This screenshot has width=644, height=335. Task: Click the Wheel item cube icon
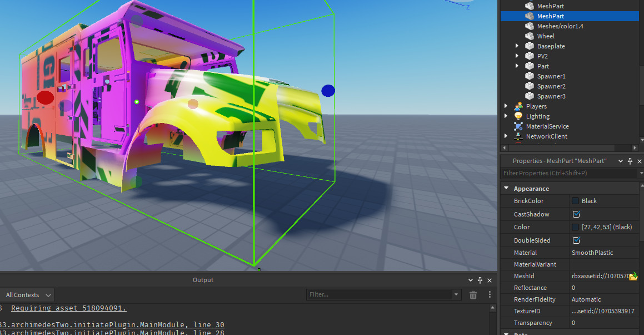530,36
